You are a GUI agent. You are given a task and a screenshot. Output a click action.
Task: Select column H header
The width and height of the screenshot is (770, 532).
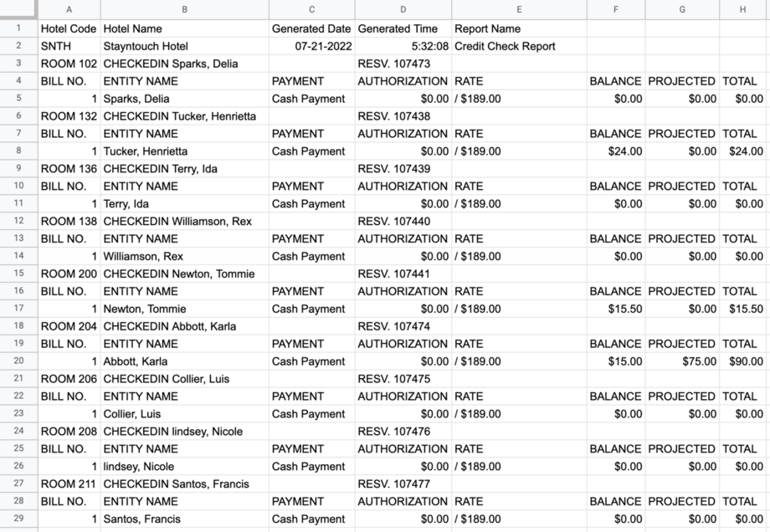tap(742, 9)
